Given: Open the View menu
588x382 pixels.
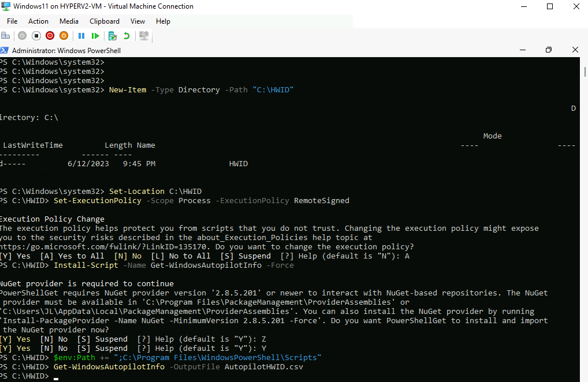Looking at the screenshot, I should [x=137, y=21].
